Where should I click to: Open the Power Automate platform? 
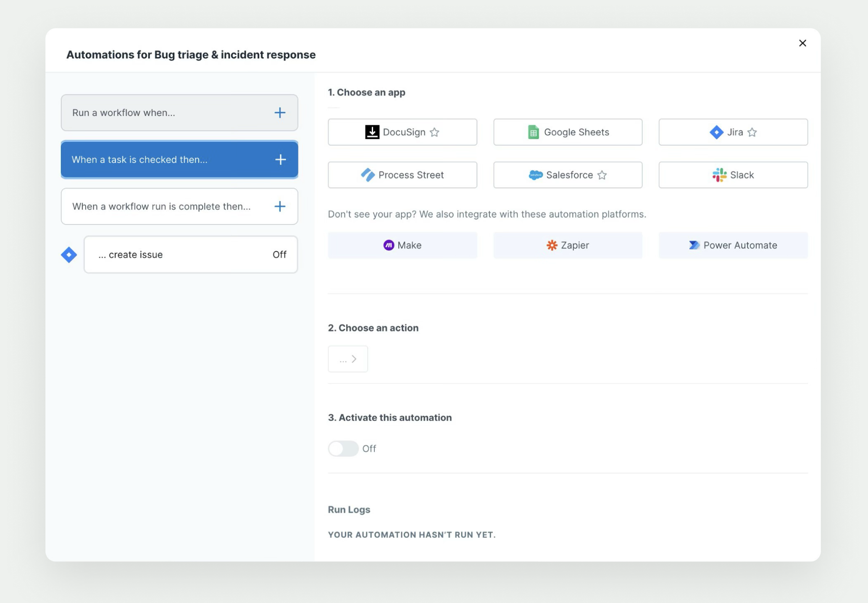pyautogui.click(x=733, y=245)
